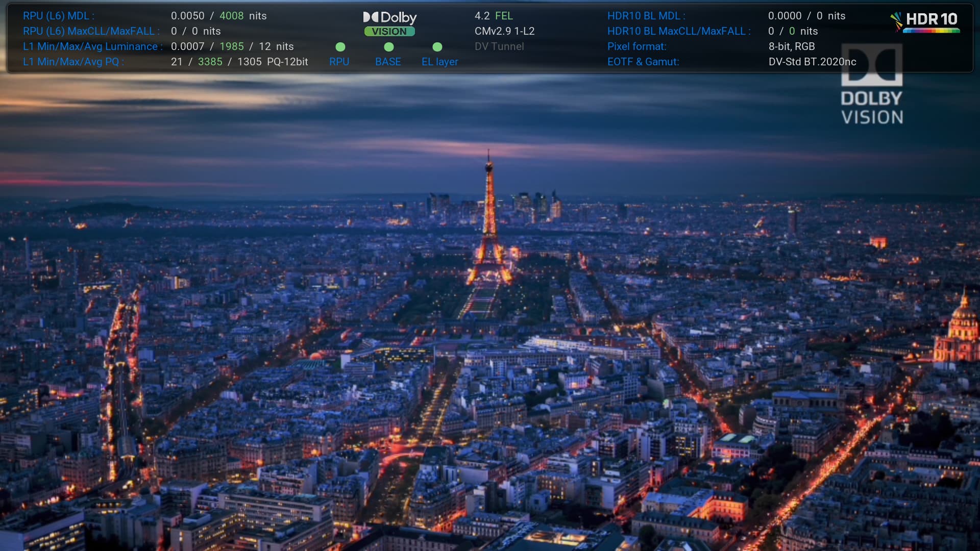
Task: Click the '1305 PQ-12bit' value
Action: click(x=273, y=62)
